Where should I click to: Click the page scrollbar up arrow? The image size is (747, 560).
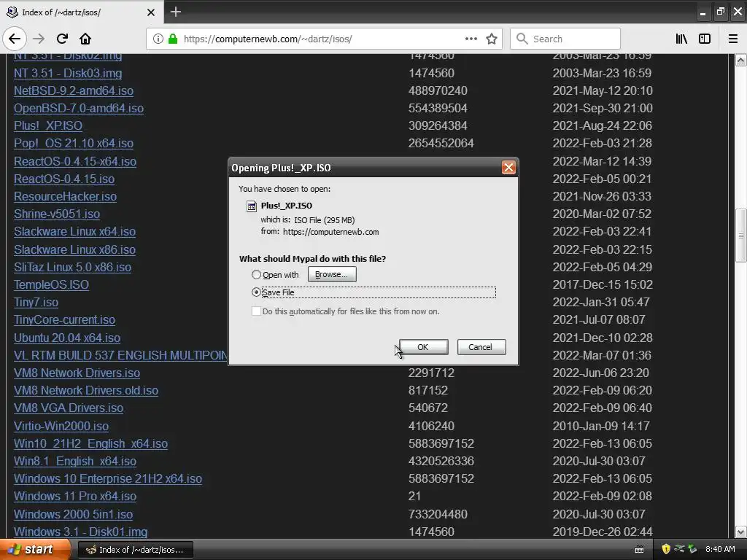tap(740, 61)
